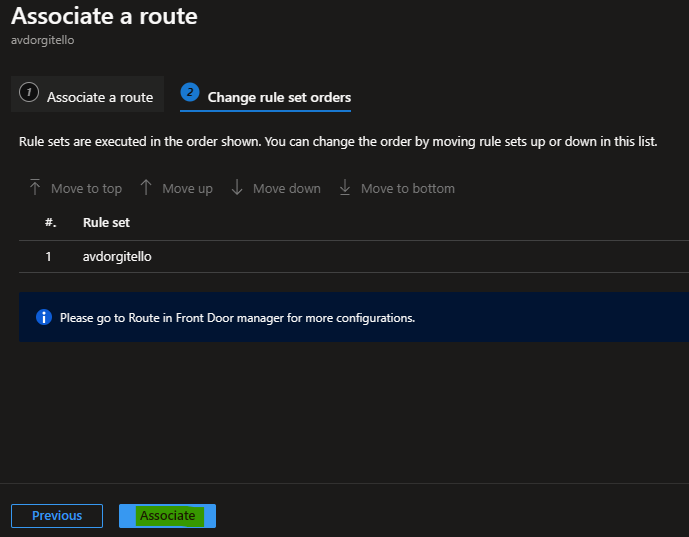Screen dimensions: 689x537
Task: Switch to the Associate a route tab
Action: pyautogui.click(x=87, y=94)
